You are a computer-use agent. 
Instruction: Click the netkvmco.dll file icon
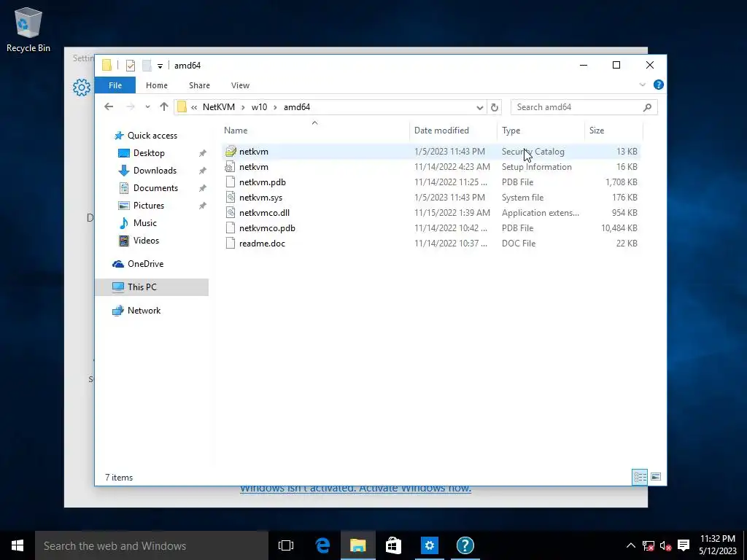(x=230, y=212)
